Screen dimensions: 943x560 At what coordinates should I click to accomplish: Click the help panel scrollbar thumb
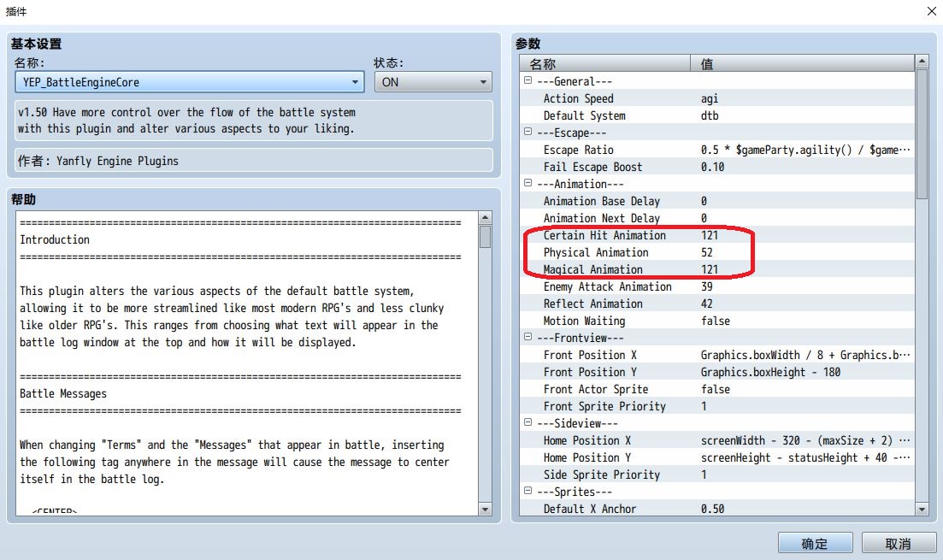point(485,236)
